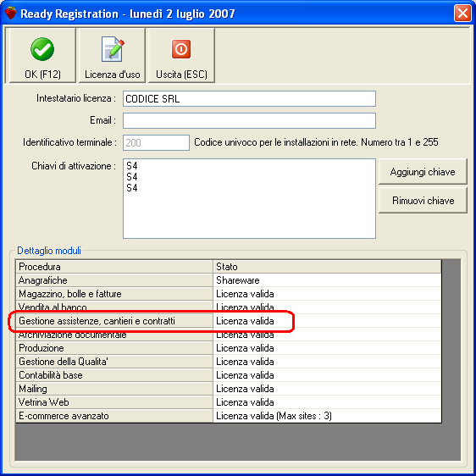Select the first S4 activation key
Image resolution: width=476 pixels, height=476 pixels.
coord(132,166)
